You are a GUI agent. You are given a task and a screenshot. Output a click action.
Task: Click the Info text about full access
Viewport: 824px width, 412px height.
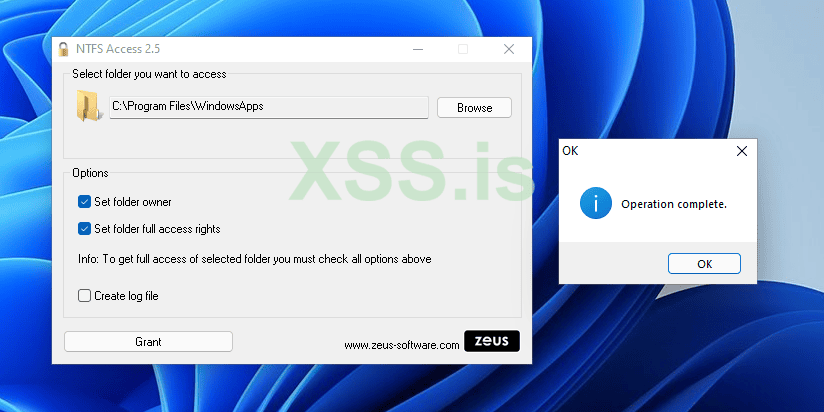255,259
